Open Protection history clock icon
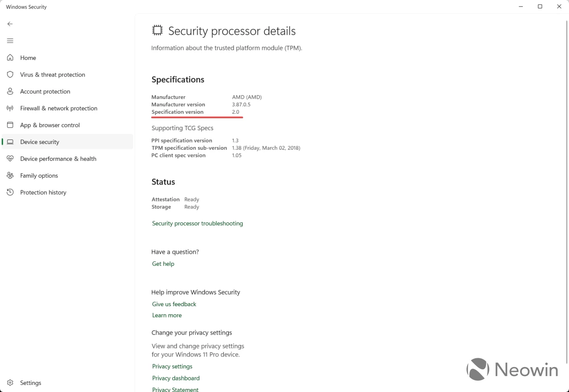Image resolution: width=569 pixels, height=392 pixels. pos(10,192)
